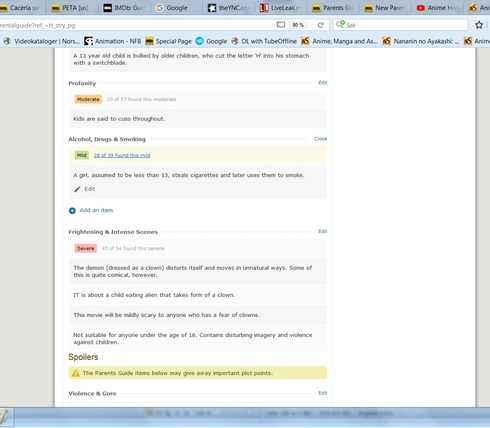The height and width of the screenshot is (428, 490).
Task: Click the 'Add an item' link
Action: pos(96,210)
